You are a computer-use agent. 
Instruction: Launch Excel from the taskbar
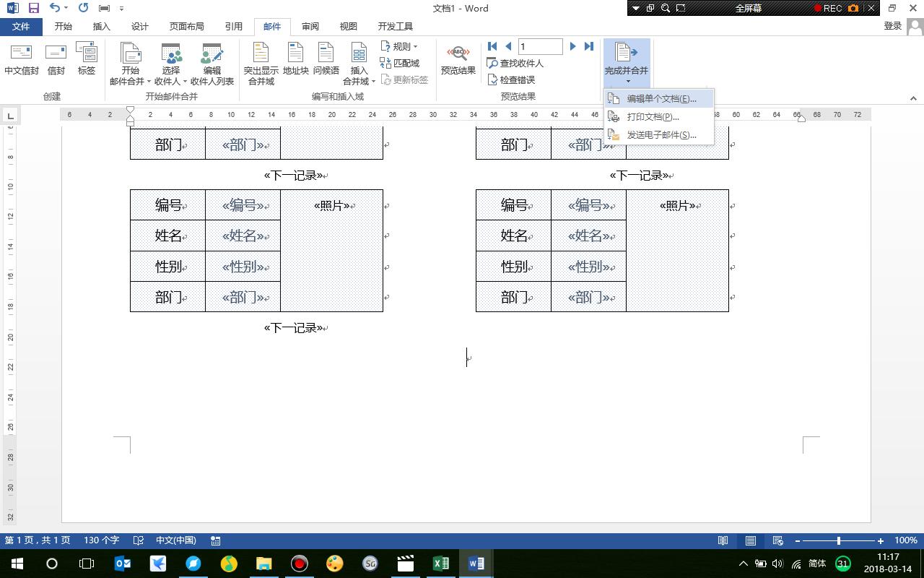tap(441, 563)
